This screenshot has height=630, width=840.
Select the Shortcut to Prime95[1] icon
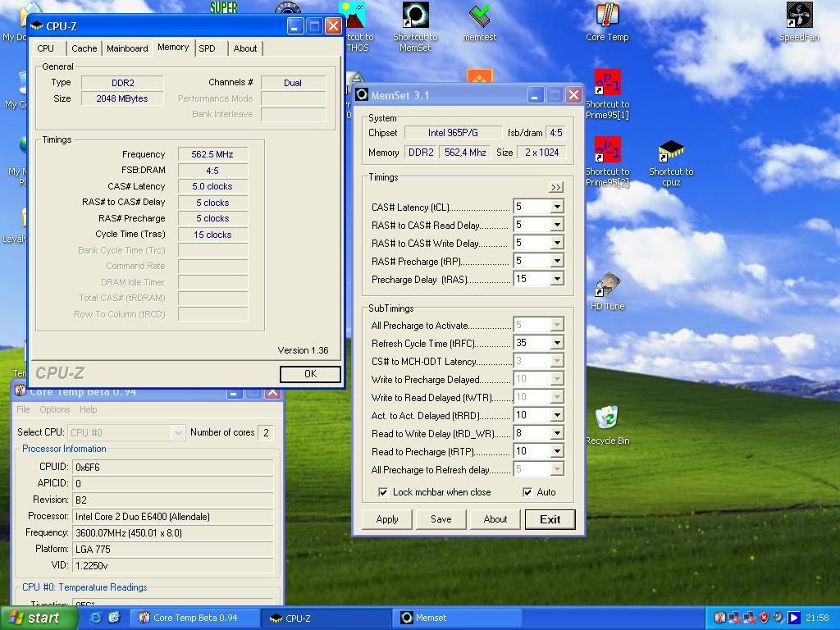coord(607,95)
